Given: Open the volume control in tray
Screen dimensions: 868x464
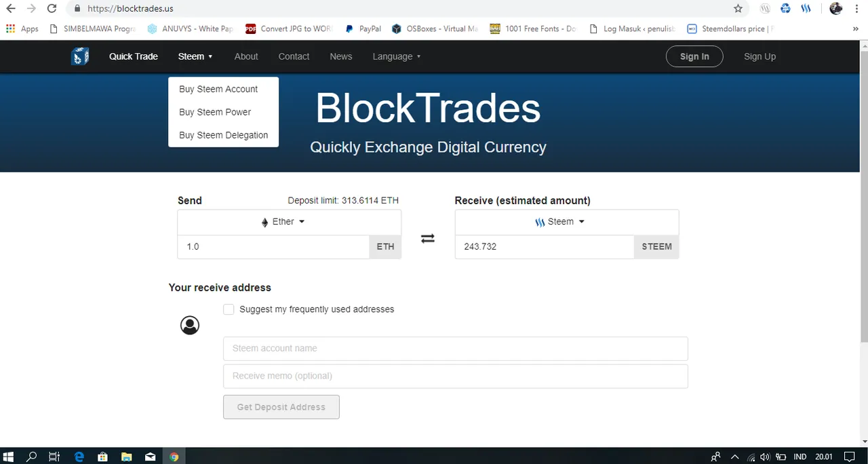Looking at the screenshot, I should (x=765, y=457).
